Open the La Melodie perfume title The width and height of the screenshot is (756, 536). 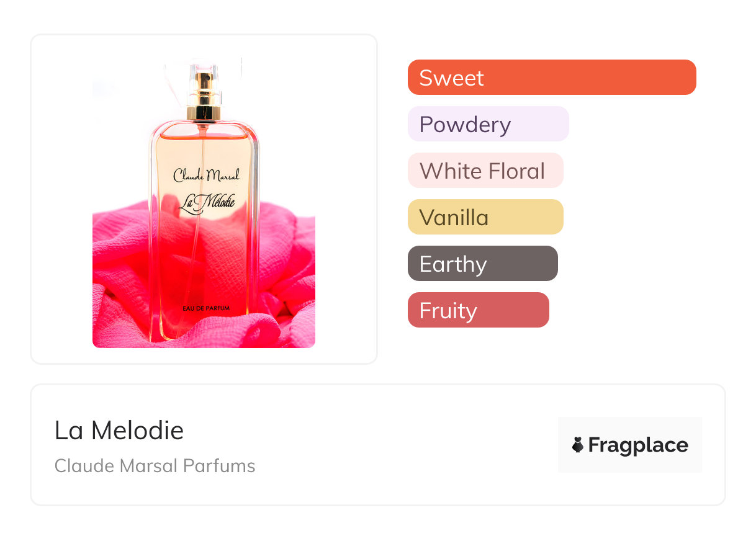119,431
